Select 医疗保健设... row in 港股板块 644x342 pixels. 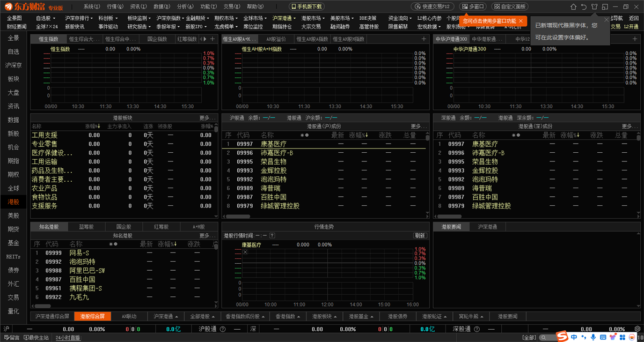click(x=122, y=153)
